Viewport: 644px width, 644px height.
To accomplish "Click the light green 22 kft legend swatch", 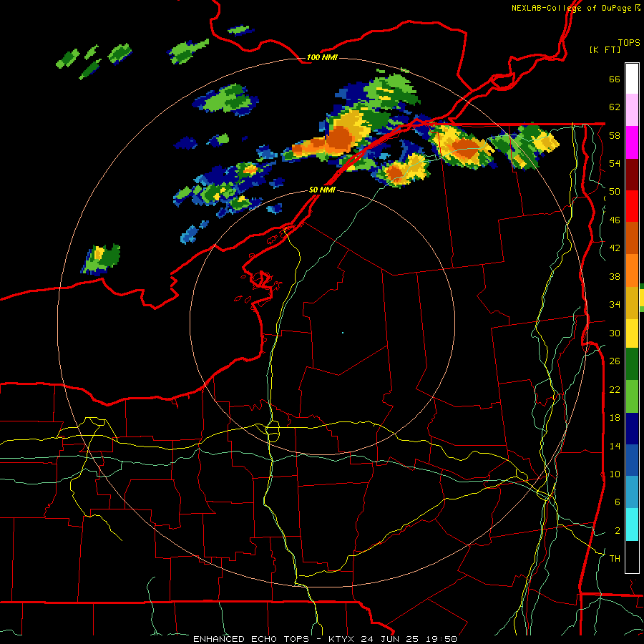I will pyautogui.click(x=632, y=396).
